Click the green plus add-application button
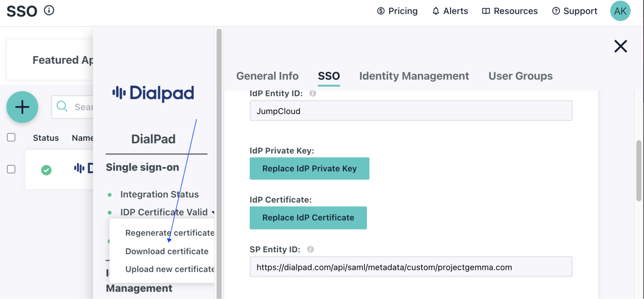Image resolution: width=644 pixels, height=299 pixels. pyautogui.click(x=22, y=107)
